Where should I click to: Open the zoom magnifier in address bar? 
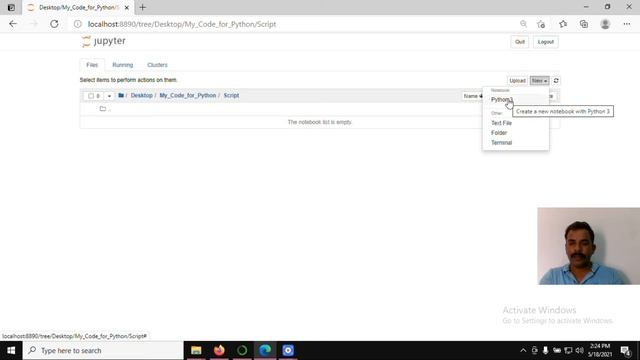pos(523,24)
